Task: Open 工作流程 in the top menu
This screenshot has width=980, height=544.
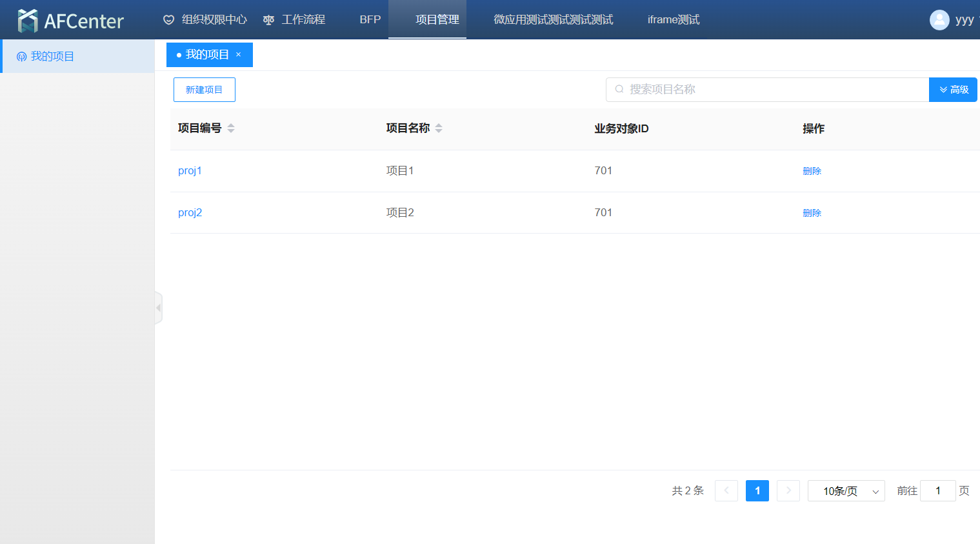Action: [x=295, y=20]
